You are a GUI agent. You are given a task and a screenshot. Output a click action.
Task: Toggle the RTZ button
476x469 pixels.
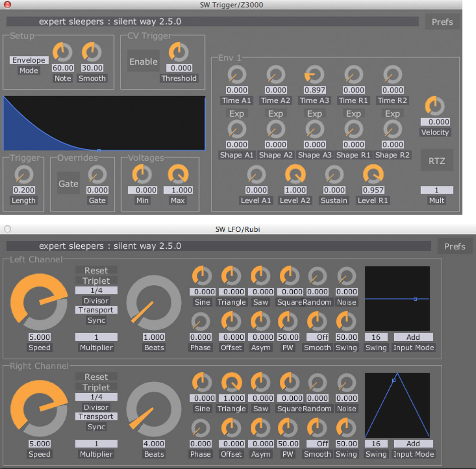click(436, 160)
